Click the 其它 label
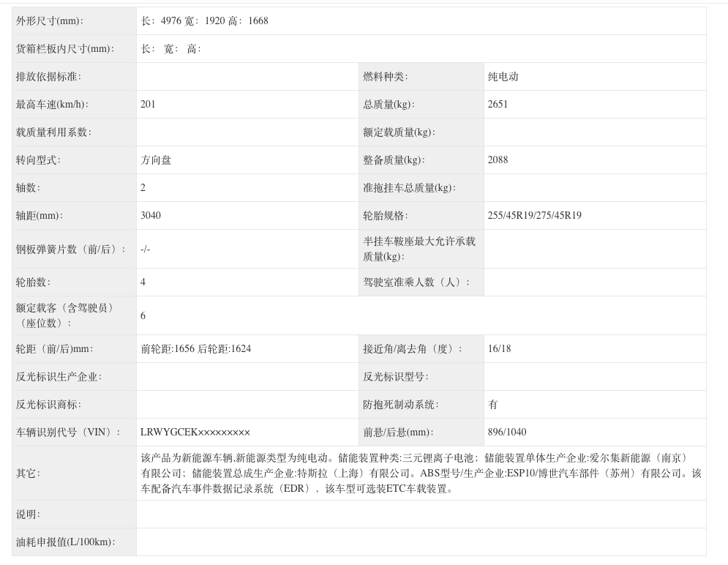 (x=28, y=474)
